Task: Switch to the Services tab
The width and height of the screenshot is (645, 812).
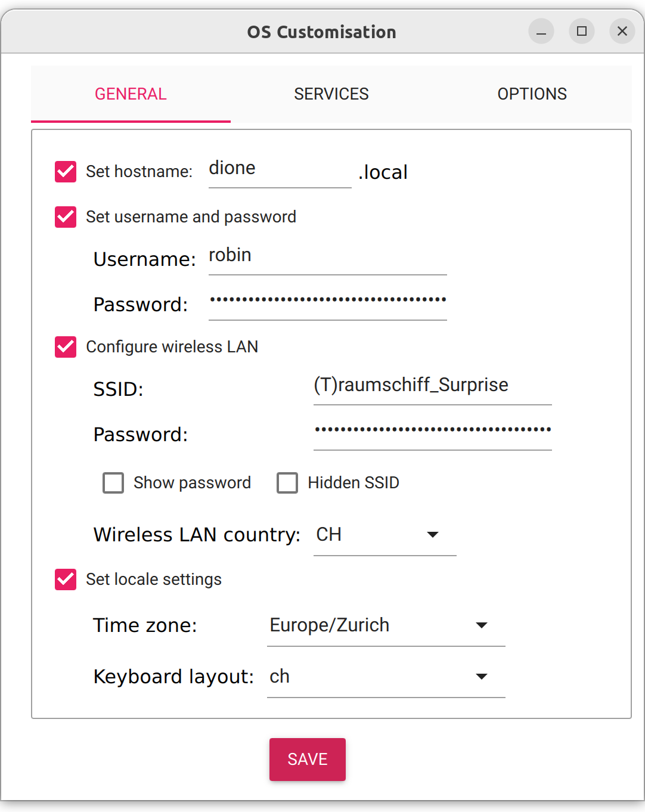Action: [331, 94]
